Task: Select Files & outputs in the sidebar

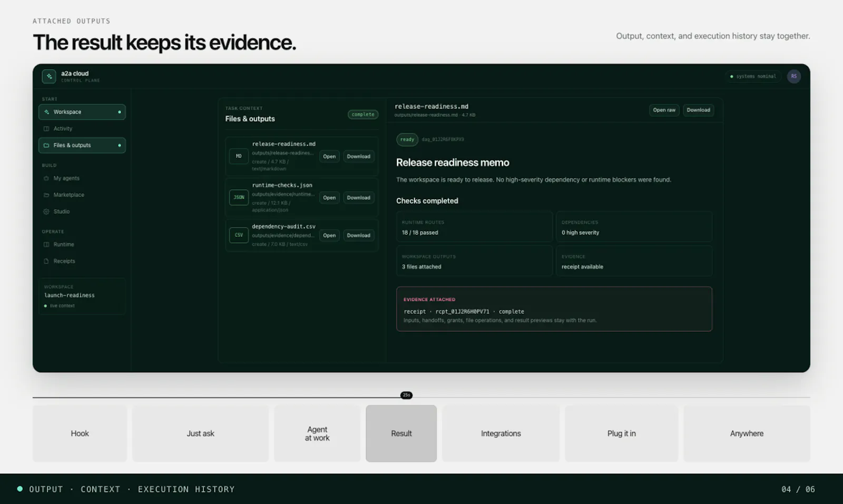Action: [82, 145]
